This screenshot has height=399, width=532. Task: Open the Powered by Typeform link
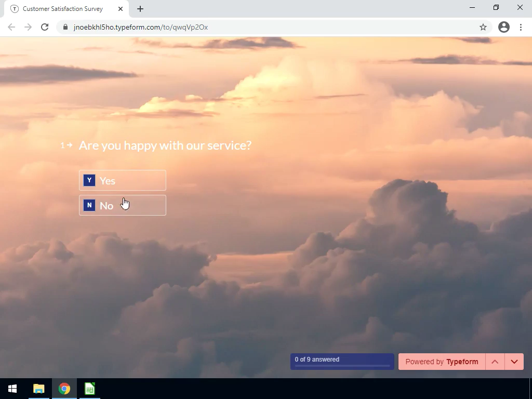click(442, 362)
